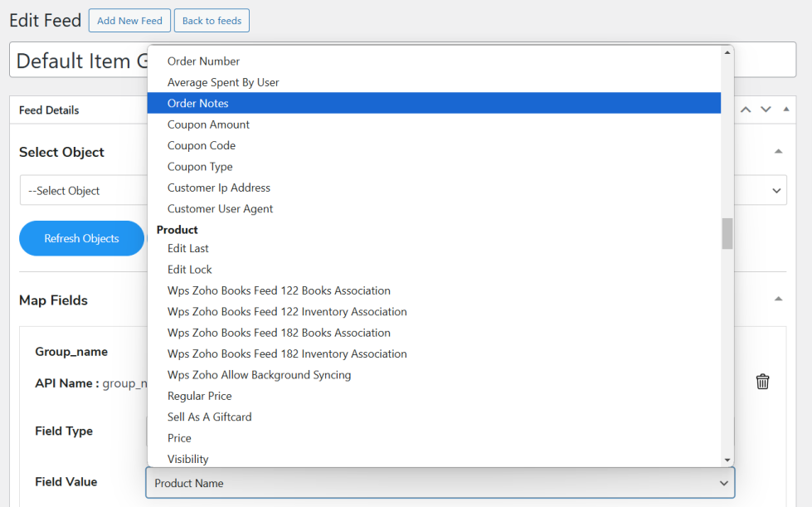812x507 pixels.
Task: Delete the Group_name field with trash icon
Action: click(x=762, y=382)
